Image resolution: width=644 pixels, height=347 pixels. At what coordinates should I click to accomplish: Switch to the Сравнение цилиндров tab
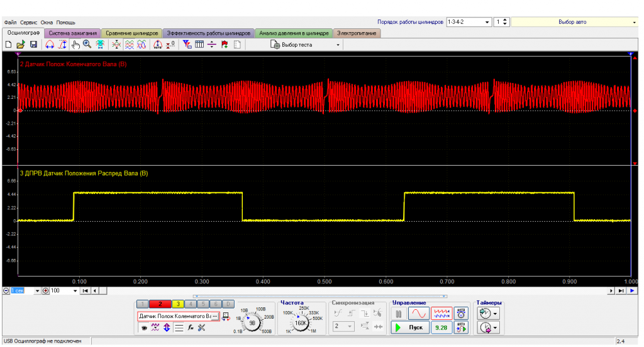coord(132,33)
